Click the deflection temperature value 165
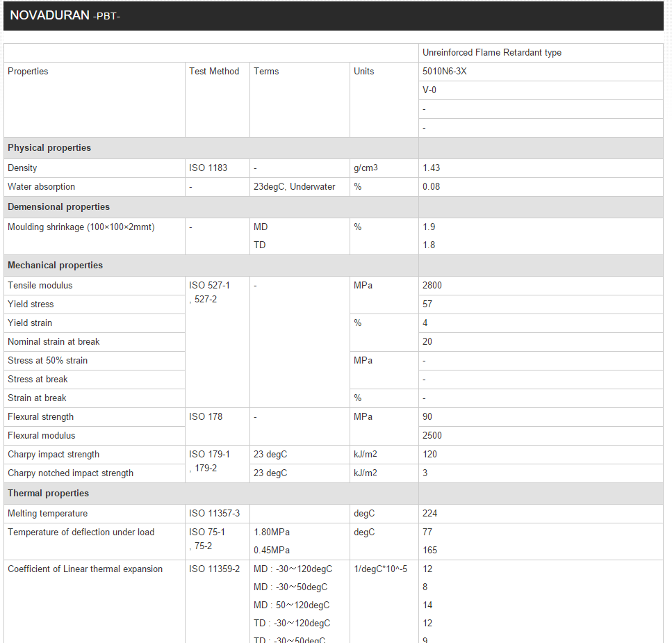672x643 pixels. coord(429,550)
